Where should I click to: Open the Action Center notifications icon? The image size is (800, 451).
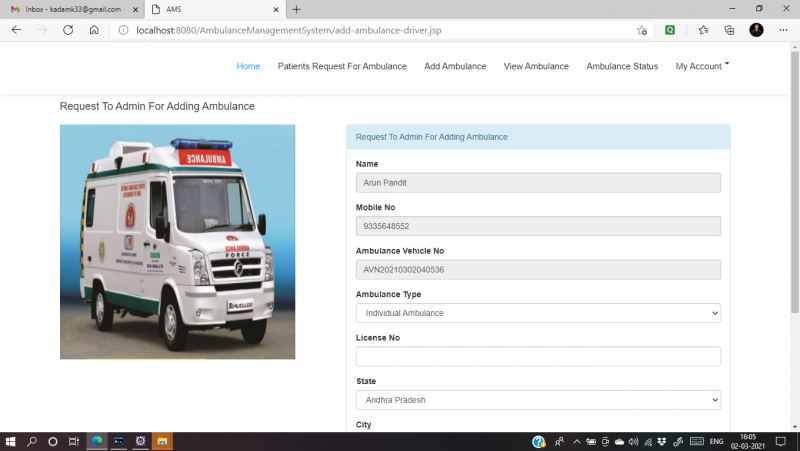coord(780,441)
